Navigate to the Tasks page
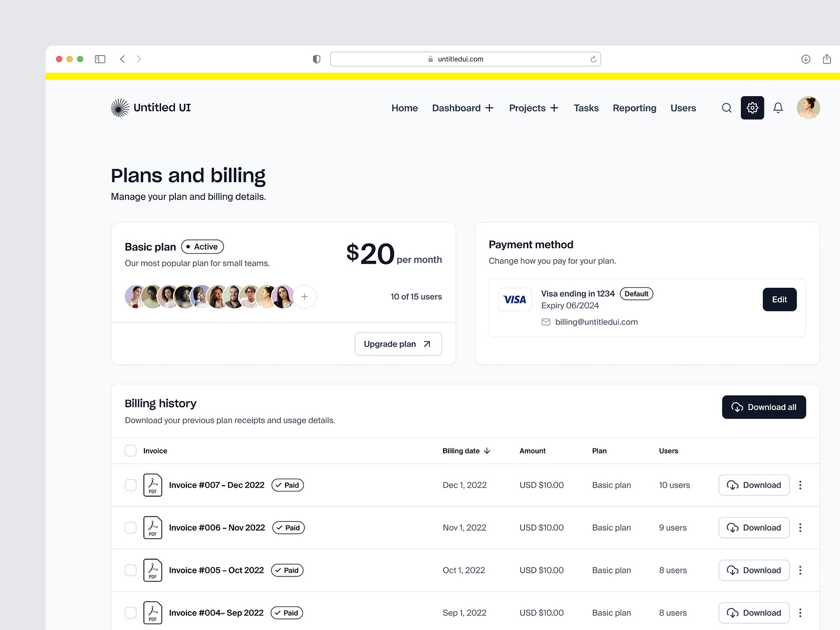Image resolution: width=840 pixels, height=630 pixels. [586, 108]
